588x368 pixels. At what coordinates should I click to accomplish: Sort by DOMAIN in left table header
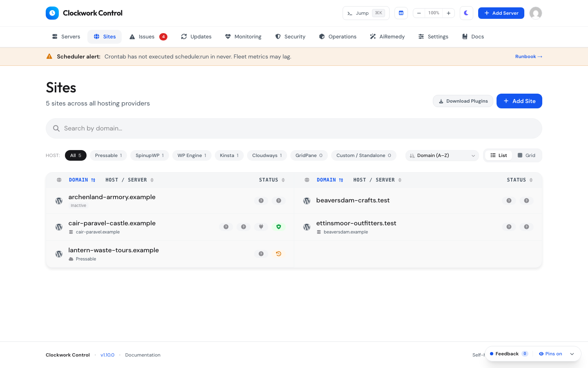click(82, 180)
